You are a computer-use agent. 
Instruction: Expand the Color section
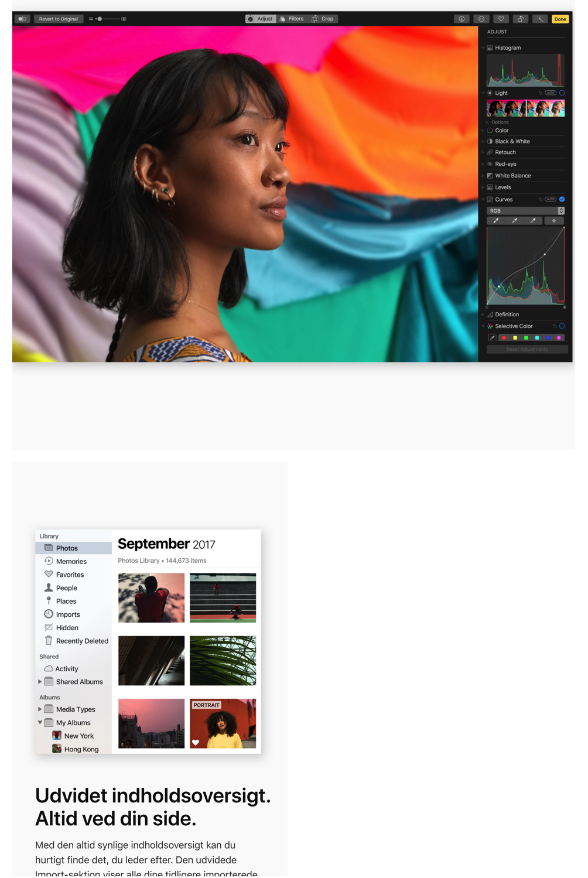click(x=483, y=131)
